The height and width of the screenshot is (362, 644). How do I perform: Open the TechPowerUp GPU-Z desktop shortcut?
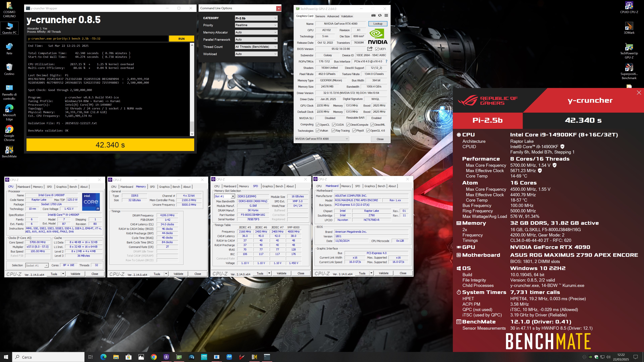tap(629, 51)
